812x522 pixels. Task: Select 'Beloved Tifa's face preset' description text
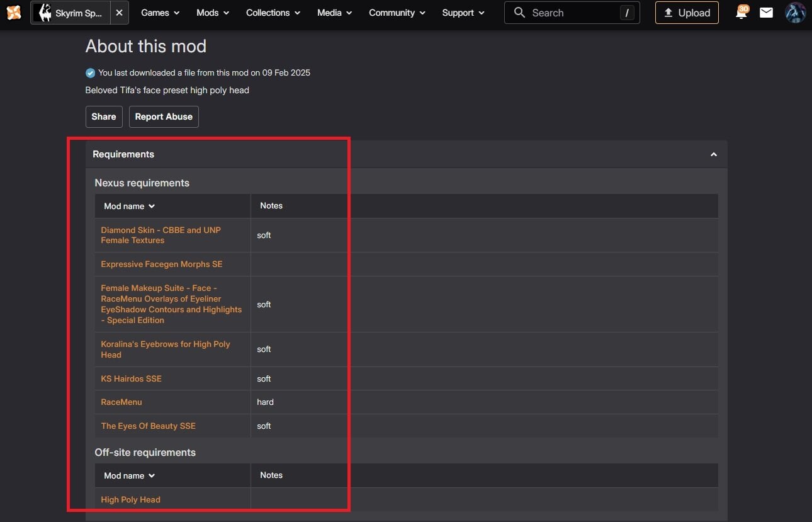point(167,90)
